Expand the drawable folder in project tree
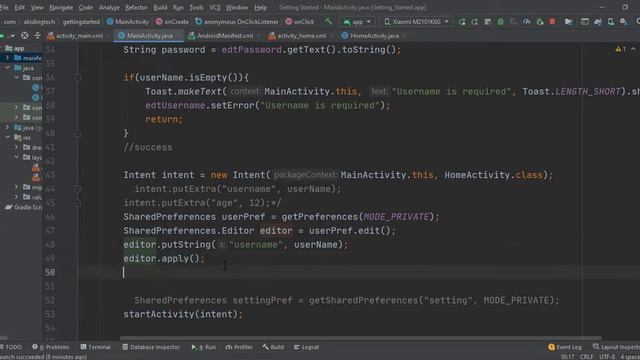 (x=16, y=147)
